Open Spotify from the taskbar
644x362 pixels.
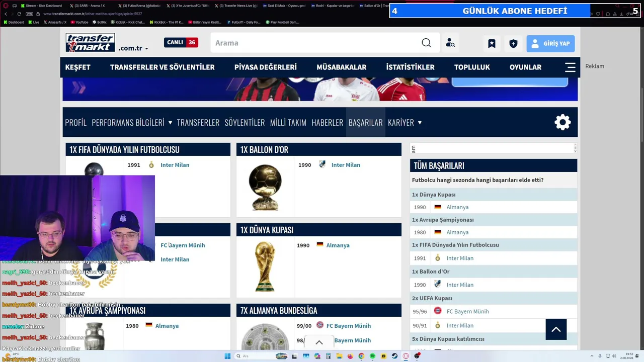click(x=372, y=356)
